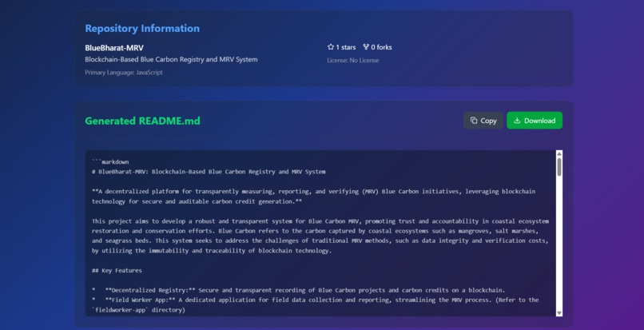This screenshot has height=330, width=644.
Task: Click the README scrollbar down arrow
Action: (x=559, y=313)
